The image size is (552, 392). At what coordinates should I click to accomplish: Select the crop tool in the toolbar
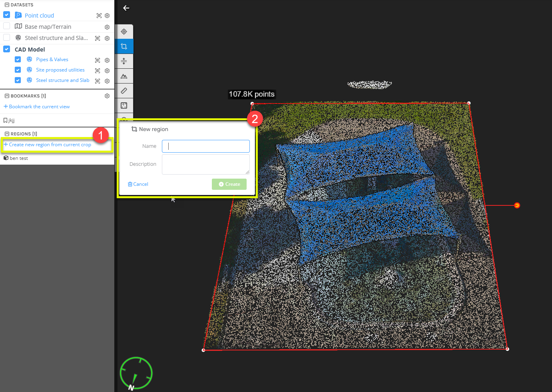point(124,46)
